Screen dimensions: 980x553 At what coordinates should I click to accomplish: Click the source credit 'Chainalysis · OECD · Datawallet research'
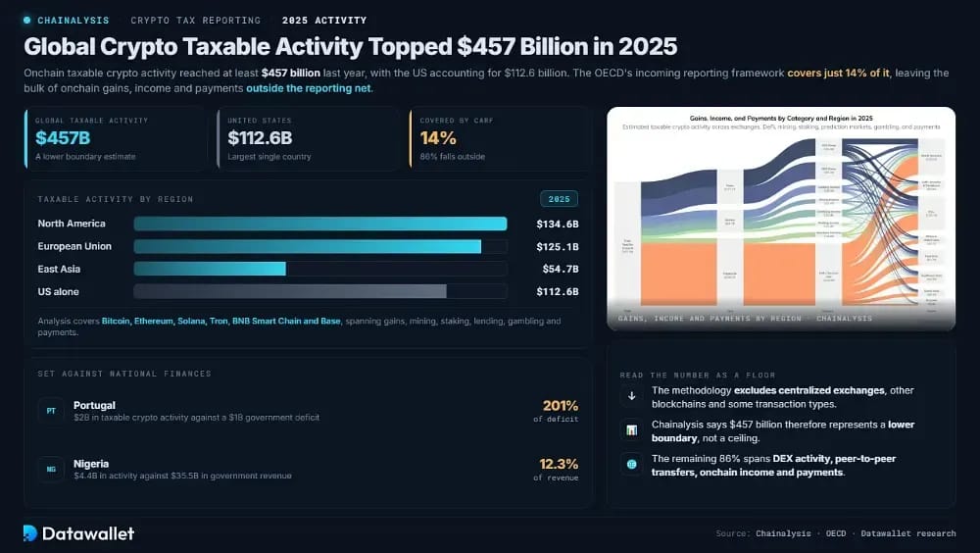point(856,533)
